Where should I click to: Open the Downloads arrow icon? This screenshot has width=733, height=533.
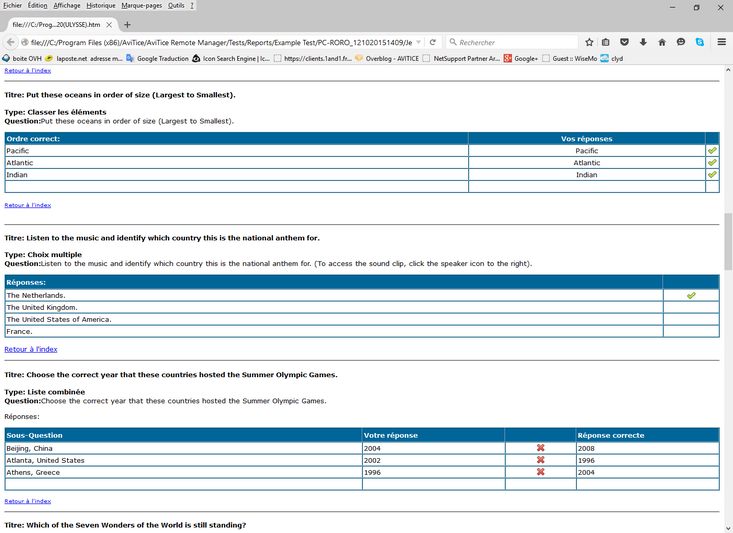(x=643, y=42)
